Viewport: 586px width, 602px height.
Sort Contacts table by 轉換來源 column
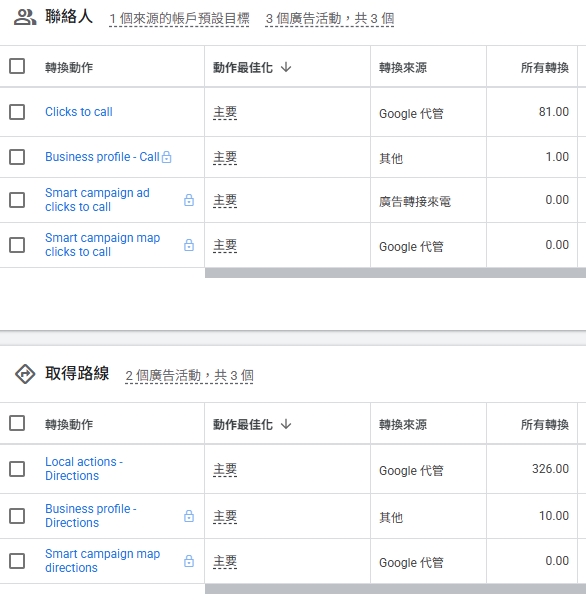pyautogui.click(x=403, y=68)
